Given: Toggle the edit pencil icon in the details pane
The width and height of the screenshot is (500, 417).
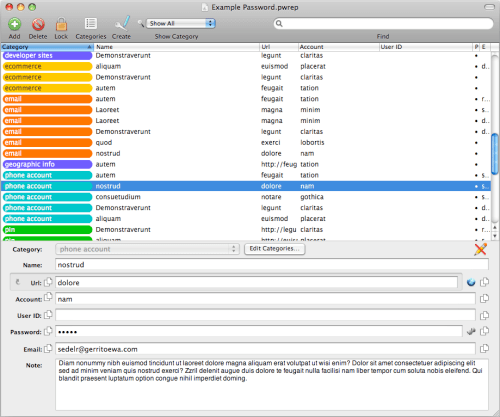Looking at the screenshot, I should 480,249.
